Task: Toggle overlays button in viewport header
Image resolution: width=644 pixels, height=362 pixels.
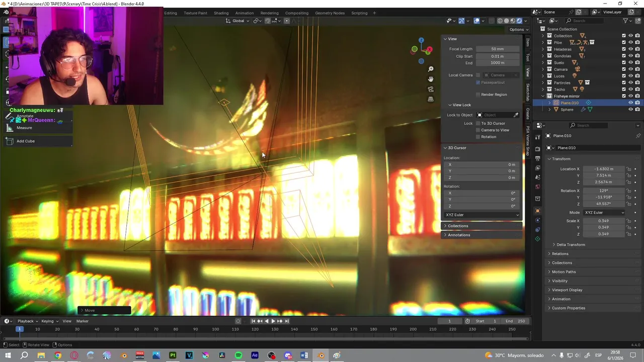Action: tap(476, 21)
